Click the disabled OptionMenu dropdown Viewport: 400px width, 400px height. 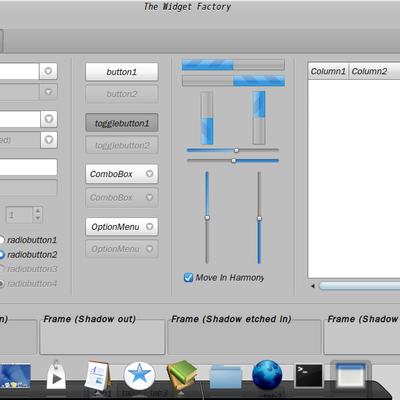tap(122, 249)
